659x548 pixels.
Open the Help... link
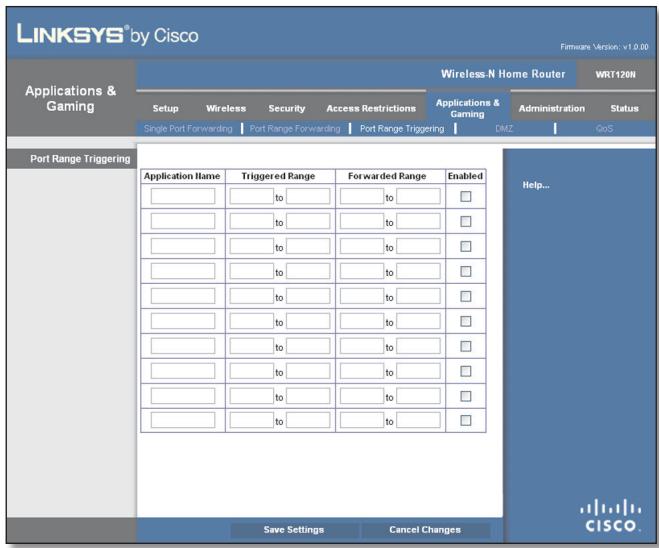(x=536, y=185)
